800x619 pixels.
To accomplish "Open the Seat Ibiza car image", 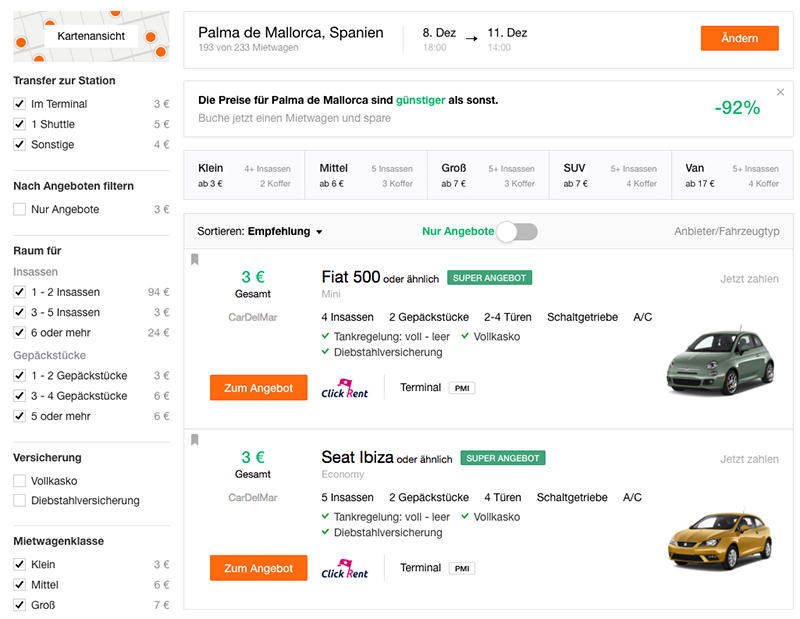I will click(x=720, y=539).
